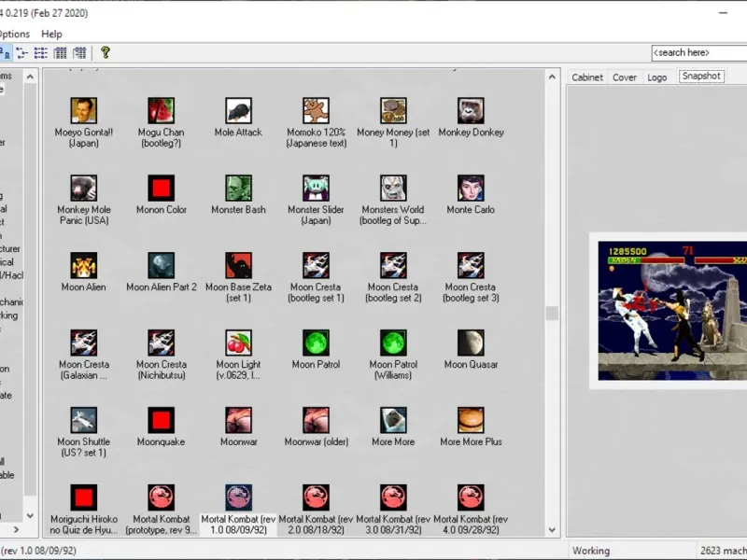Image resolution: width=747 pixels, height=560 pixels.
Task: Switch to small icons view in toolbar
Action: pyautogui.click(x=21, y=53)
